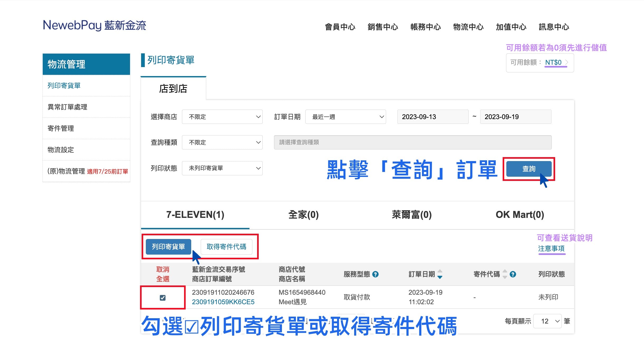
Task: Select (原)物流管理 in the sidebar
Action: [86, 171]
